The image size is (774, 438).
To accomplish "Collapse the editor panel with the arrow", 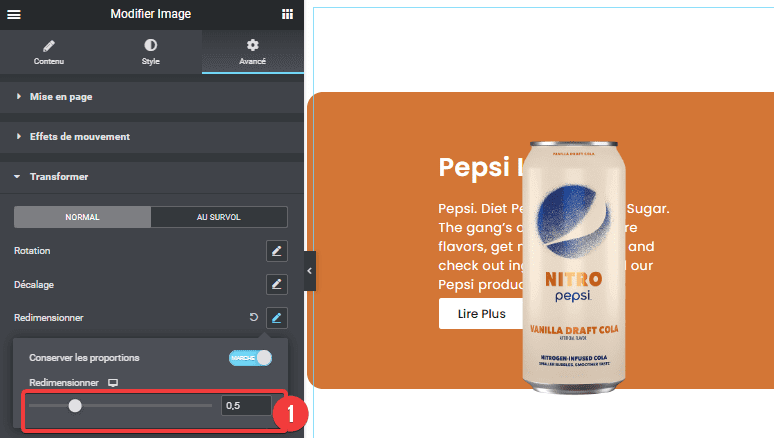I will 310,271.
